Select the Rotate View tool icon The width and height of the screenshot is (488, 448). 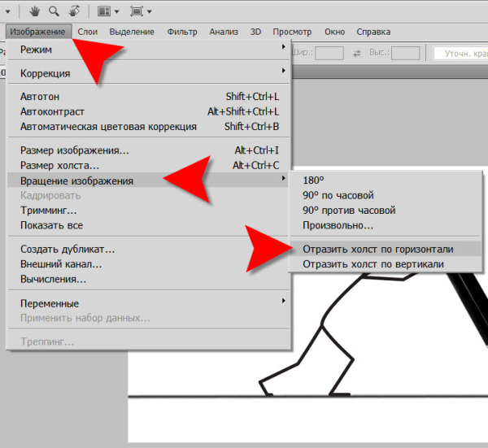pyautogui.click(x=74, y=11)
